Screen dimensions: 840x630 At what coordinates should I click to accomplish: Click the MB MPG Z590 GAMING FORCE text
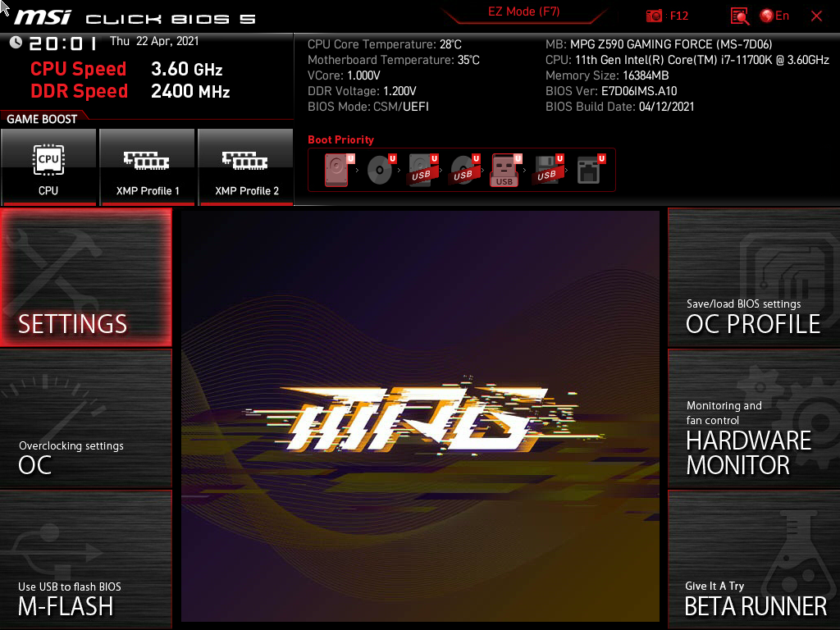(x=659, y=44)
